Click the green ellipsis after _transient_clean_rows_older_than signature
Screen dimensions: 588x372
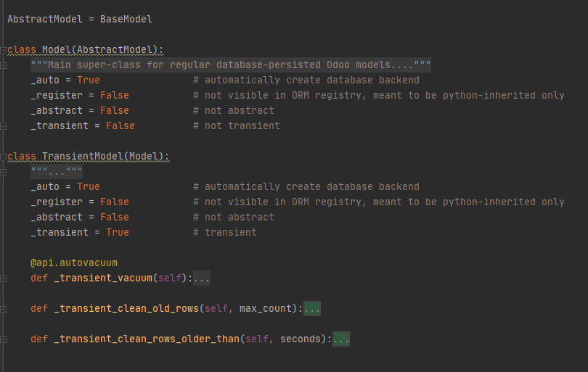pyautogui.click(x=341, y=339)
